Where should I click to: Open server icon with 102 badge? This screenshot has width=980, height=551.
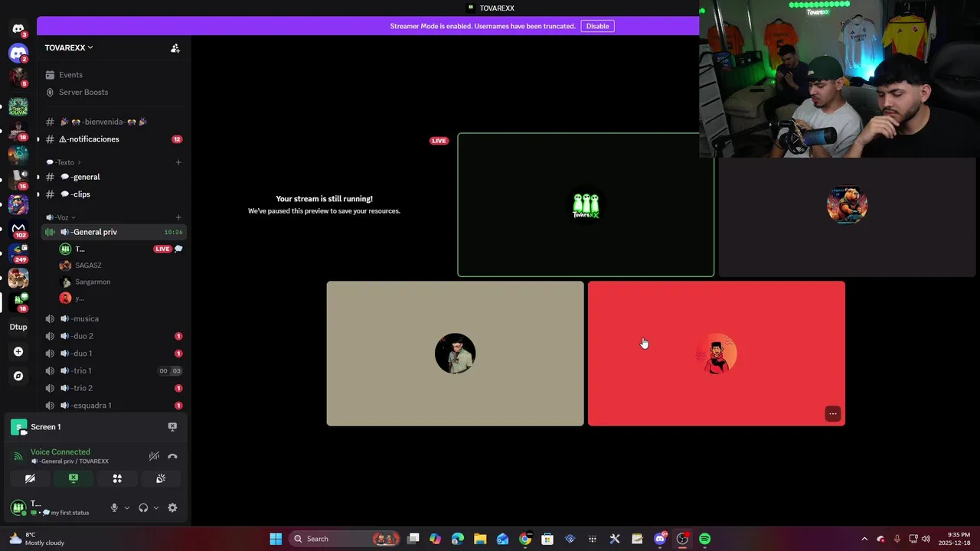click(x=18, y=229)
